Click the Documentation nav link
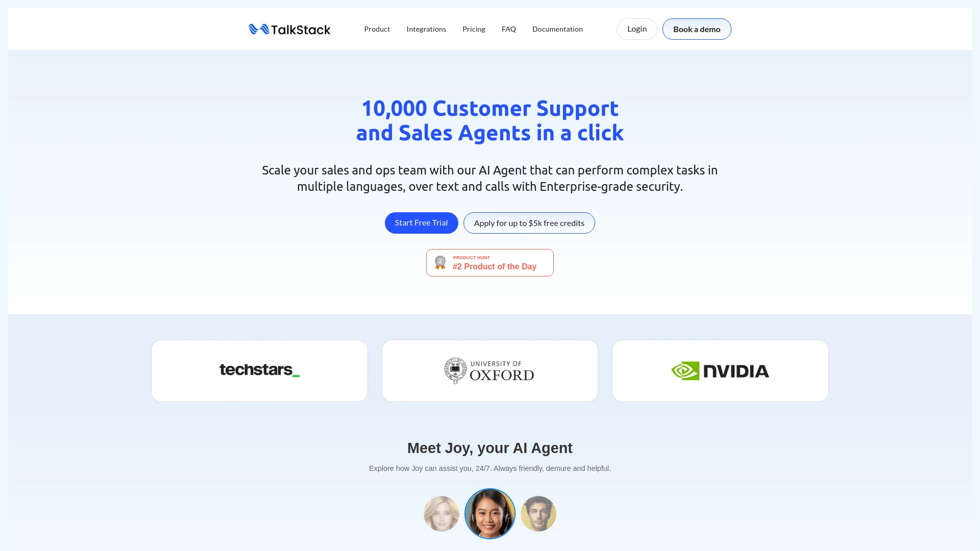The height and width of the screenshot is (551, 980). 557,29
